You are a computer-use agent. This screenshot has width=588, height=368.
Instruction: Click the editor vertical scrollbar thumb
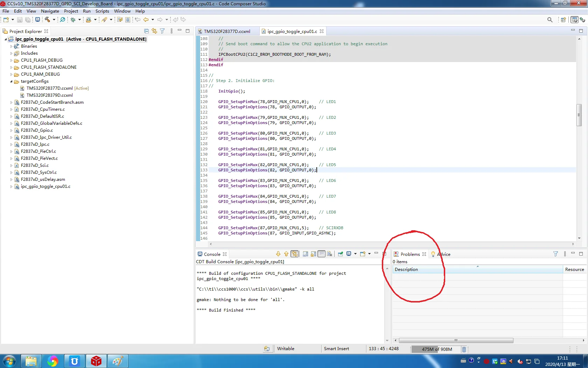[579, 115]
